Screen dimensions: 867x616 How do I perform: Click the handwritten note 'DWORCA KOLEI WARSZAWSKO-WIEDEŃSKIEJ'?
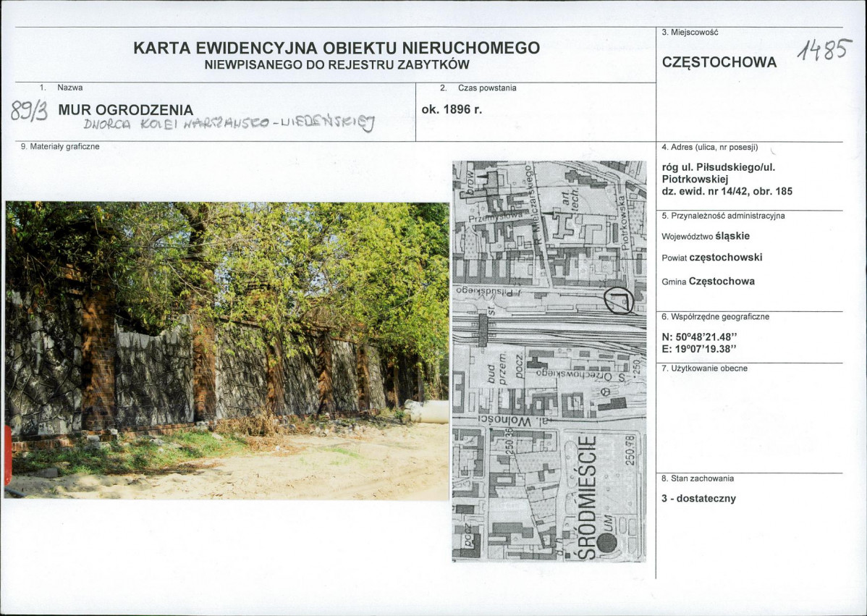229,124
